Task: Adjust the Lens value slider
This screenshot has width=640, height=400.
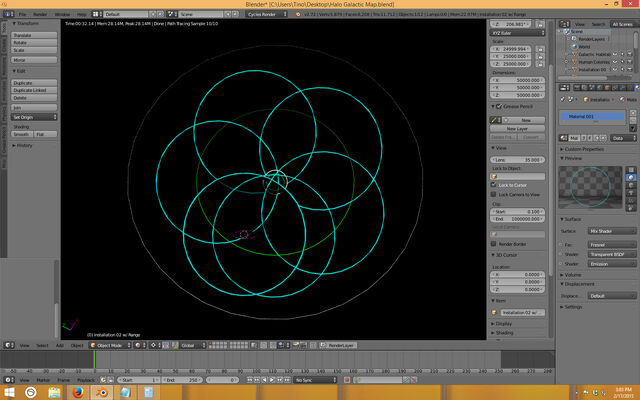Action: 517,160
